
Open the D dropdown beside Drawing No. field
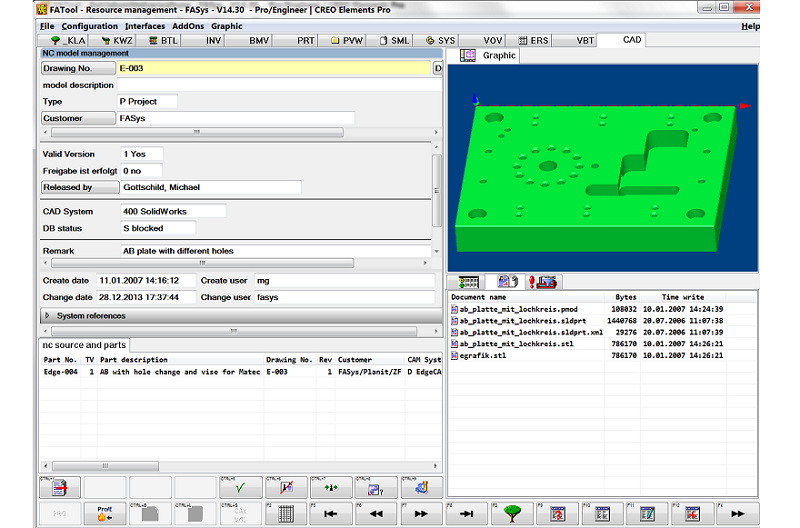pyautogui.click(x=437, y=69)
